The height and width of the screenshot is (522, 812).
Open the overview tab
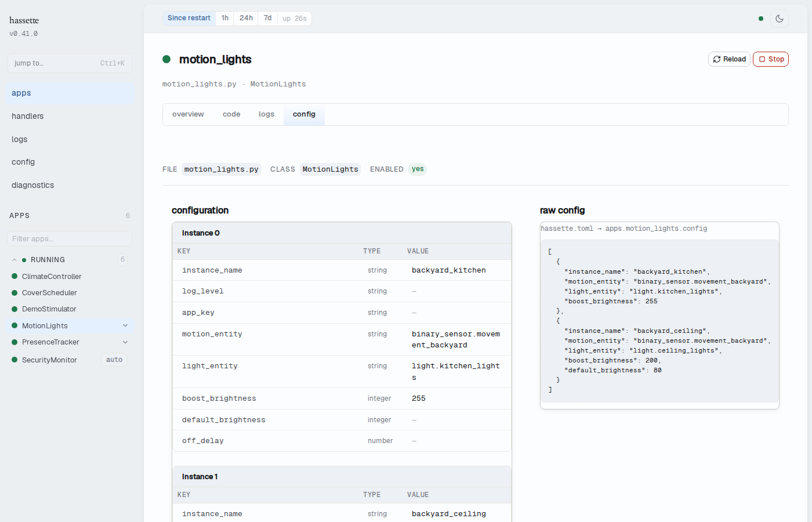(x=188, y=114)
